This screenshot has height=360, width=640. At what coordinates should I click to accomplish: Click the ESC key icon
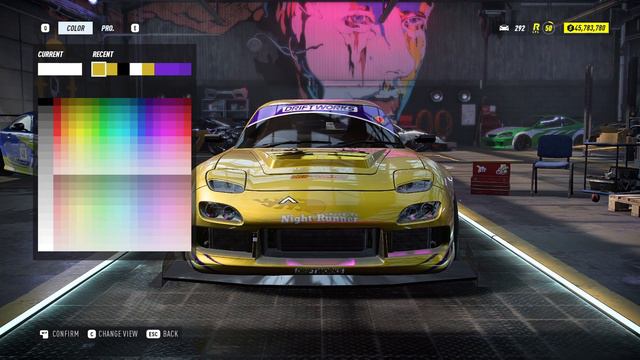click(153, 334)
